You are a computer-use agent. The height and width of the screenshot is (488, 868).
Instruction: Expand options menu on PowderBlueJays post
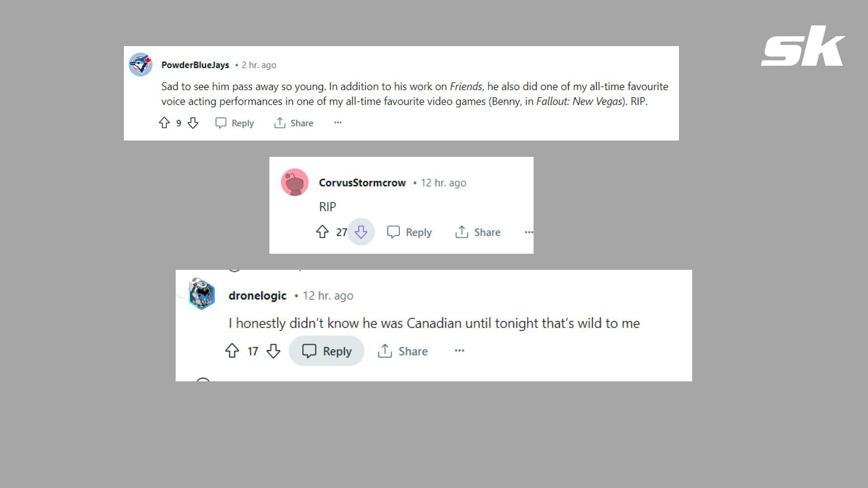(x=337, y=123)
